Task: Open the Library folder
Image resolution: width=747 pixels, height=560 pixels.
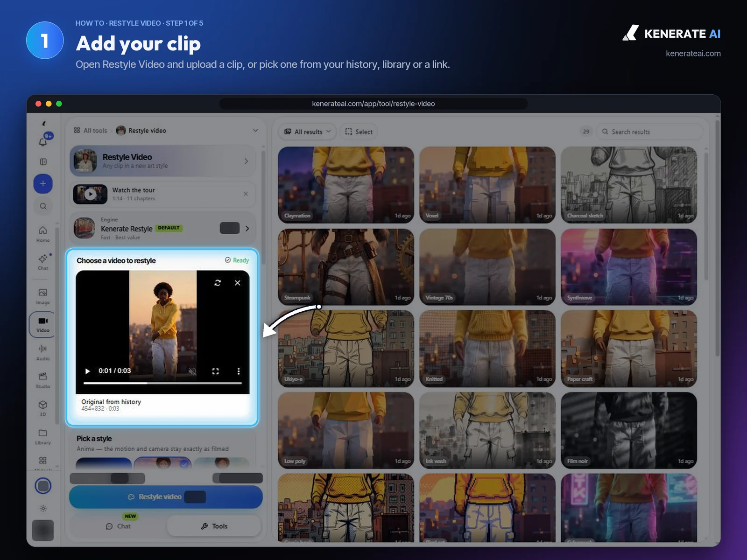Action: 43,436
